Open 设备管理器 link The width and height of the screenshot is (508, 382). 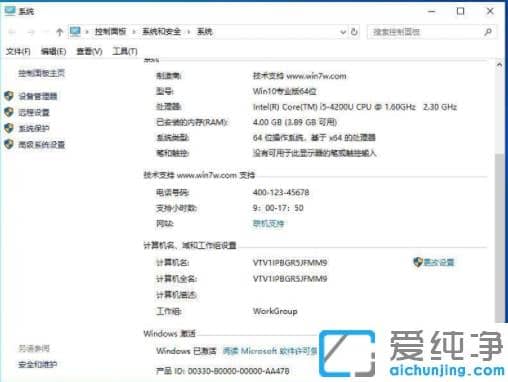pos(38,96)
